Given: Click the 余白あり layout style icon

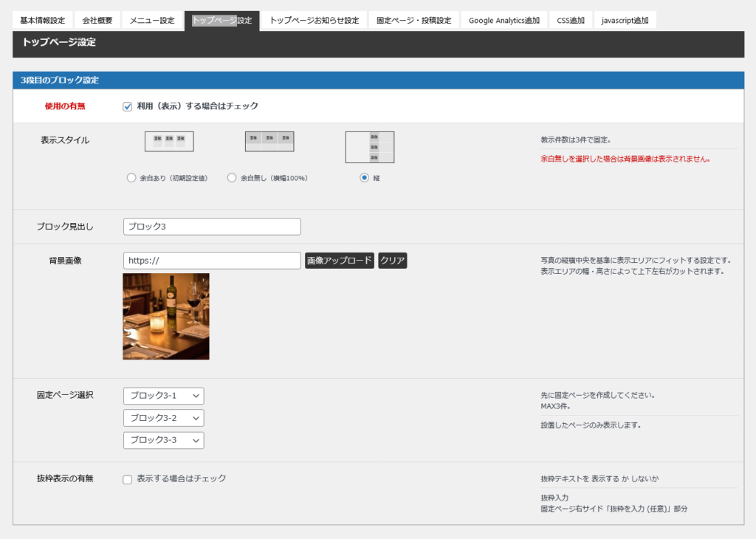Looking at the screenshot, I should coord(169,142).
